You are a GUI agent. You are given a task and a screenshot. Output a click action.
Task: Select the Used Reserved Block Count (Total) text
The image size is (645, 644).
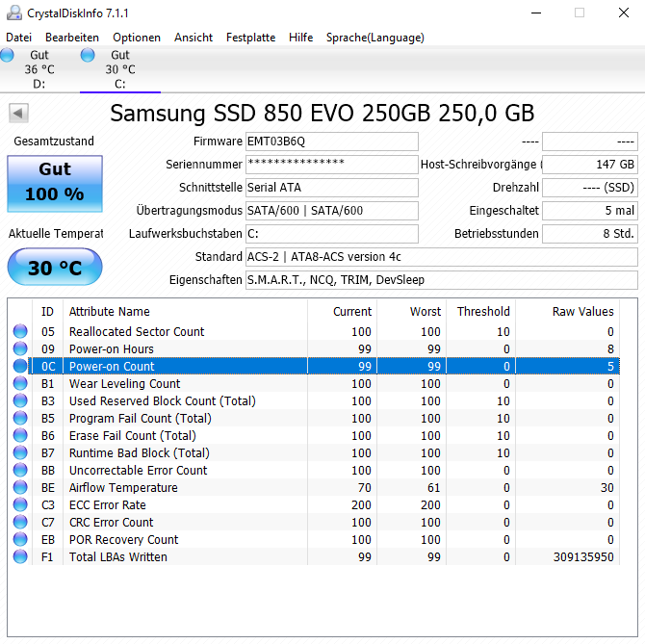pos(163,400)
